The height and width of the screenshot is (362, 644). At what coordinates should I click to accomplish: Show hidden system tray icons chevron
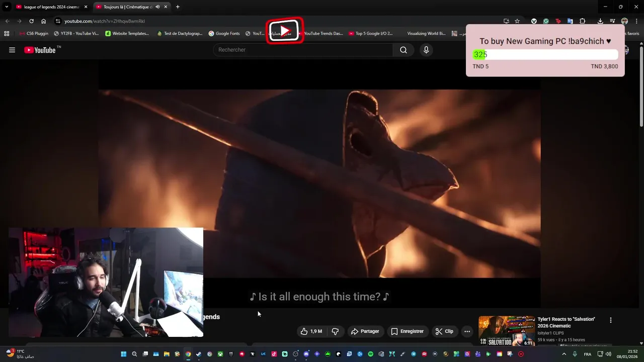(564, 354)
